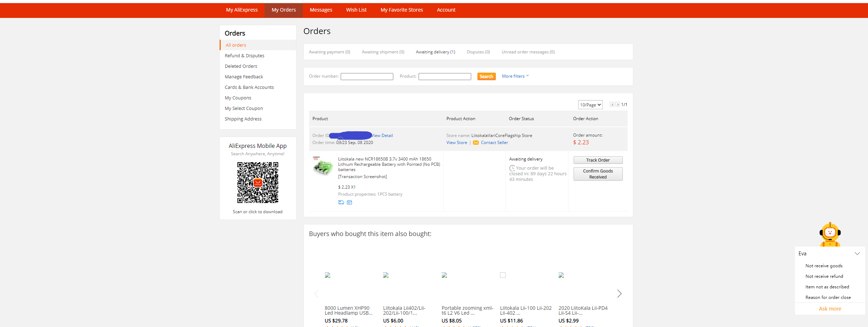
Task: Click the Portable zooming xml-t6 image placeholder
Action: pyautogui.click(x=444, y=275)
